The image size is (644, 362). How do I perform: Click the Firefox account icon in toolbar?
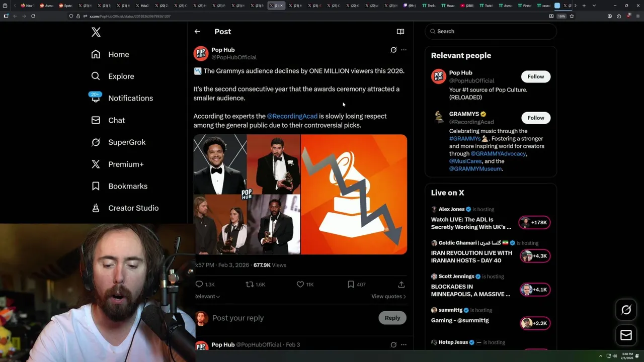[610, 16]
